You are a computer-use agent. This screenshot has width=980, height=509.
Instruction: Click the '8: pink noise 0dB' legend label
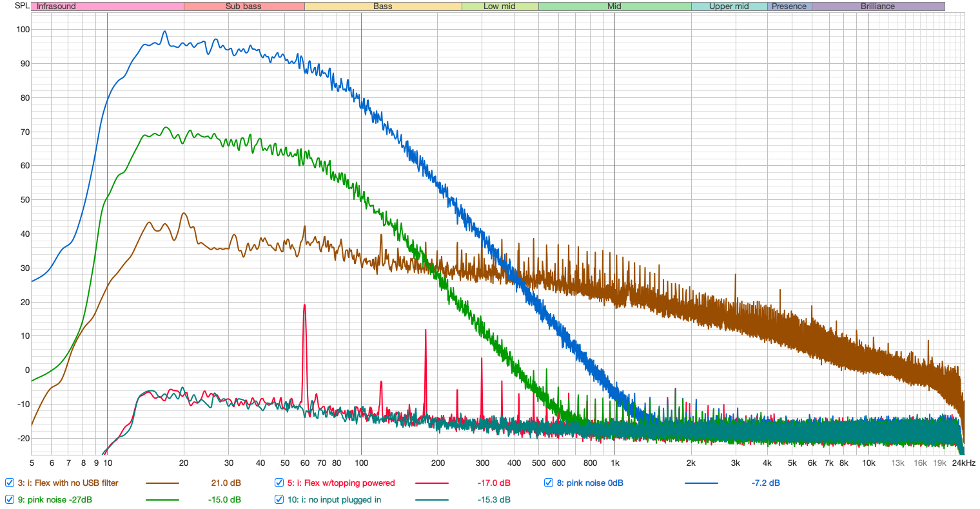590,483
